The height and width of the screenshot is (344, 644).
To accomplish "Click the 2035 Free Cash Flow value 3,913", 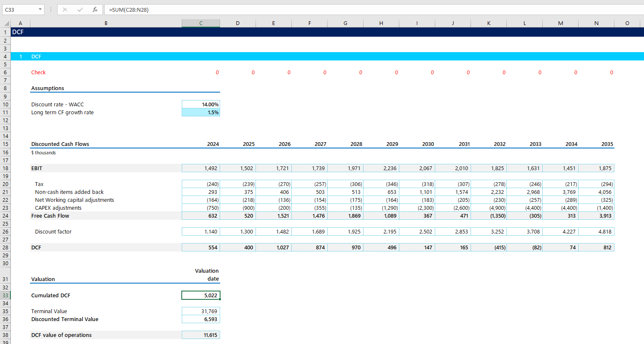I will coord(596,216).
